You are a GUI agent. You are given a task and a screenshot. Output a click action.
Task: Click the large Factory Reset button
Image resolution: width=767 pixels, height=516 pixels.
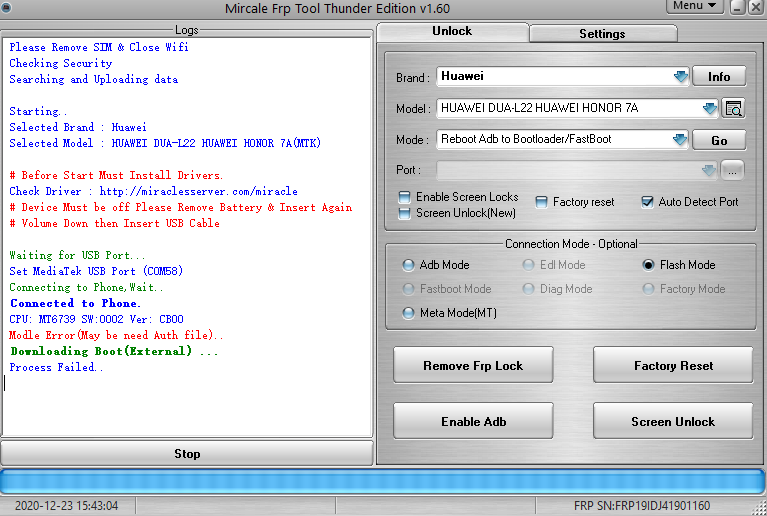click(673, 365)
